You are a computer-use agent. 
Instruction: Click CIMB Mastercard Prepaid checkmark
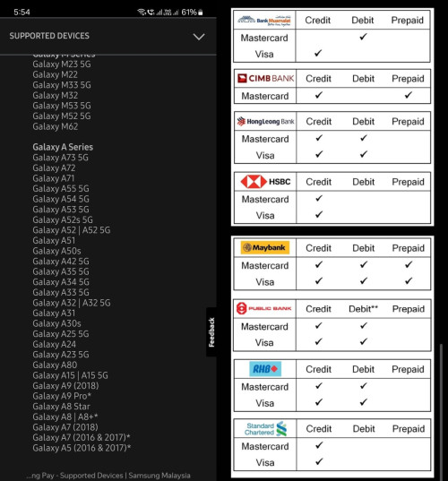pyautogui.click(x=408, y=95)
